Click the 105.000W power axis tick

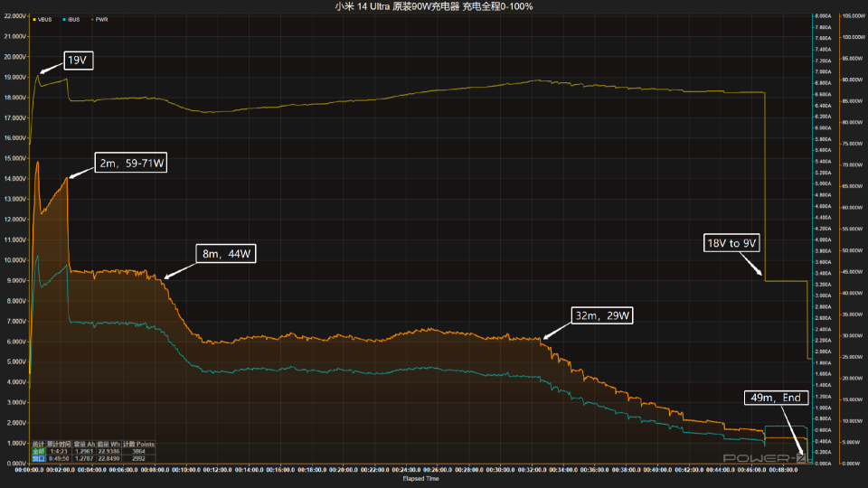tap(853, 16)
